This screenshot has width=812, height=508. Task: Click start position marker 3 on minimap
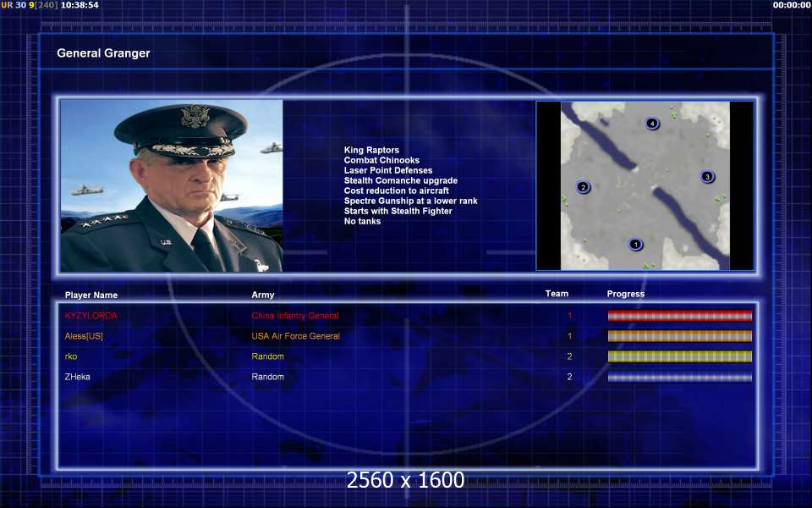tap(707, 177)
